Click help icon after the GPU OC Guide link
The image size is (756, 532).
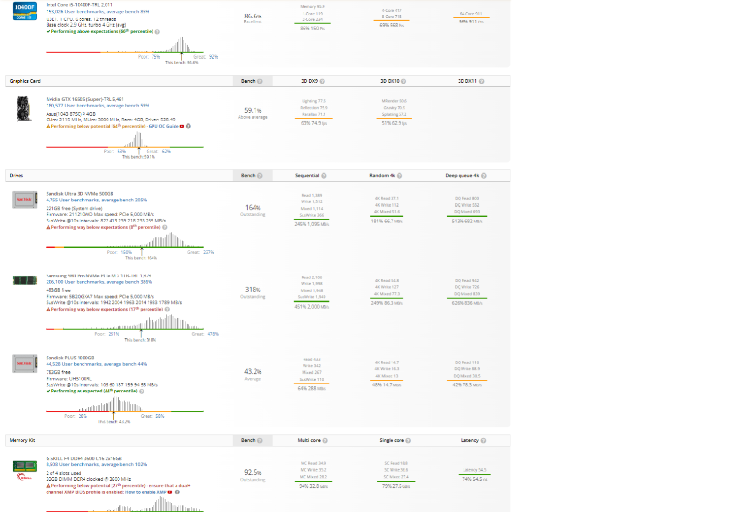[x=188, y=127]
